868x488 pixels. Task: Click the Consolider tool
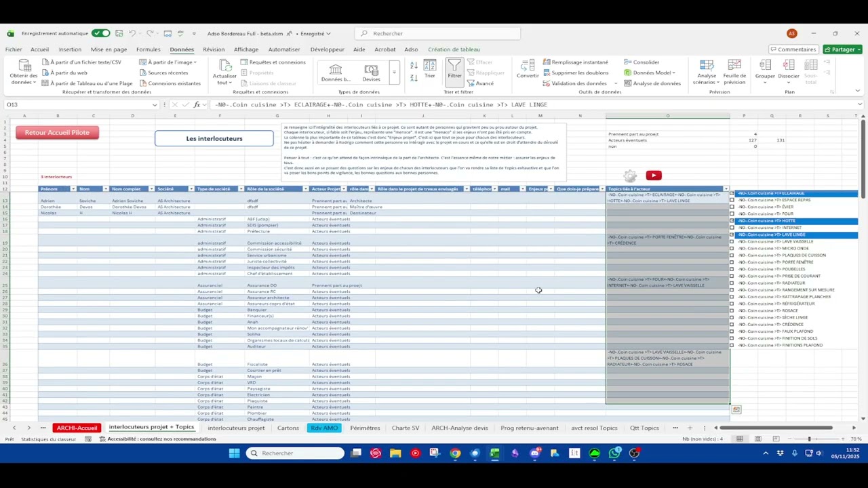pos(642,62)
